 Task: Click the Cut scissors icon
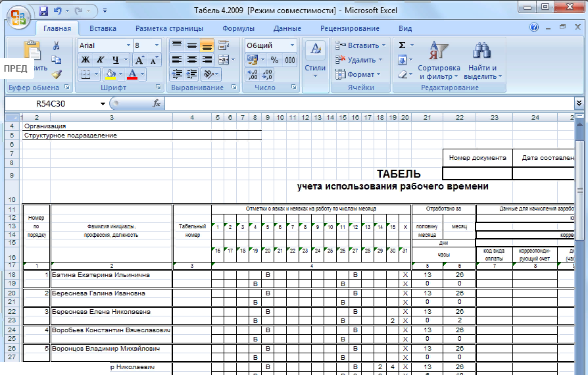point(57,45)
